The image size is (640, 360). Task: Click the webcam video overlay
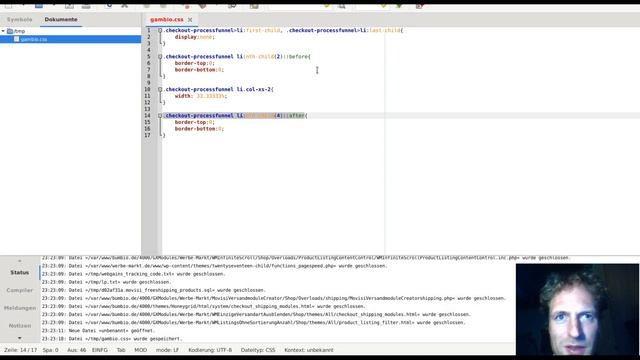[x=577, y=309]
